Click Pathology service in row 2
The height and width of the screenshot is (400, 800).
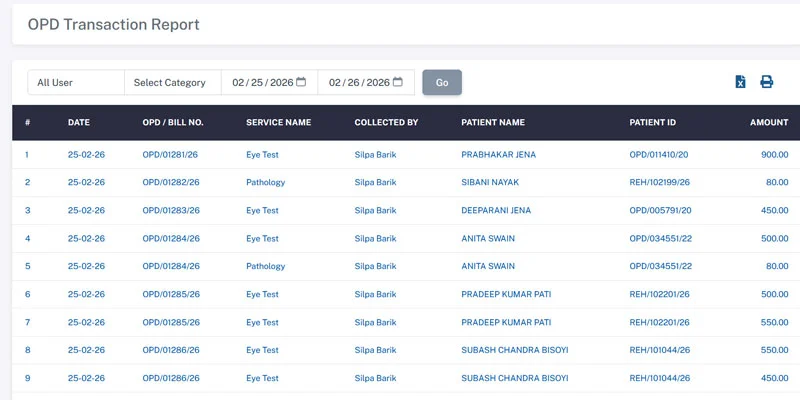[265, 182]
